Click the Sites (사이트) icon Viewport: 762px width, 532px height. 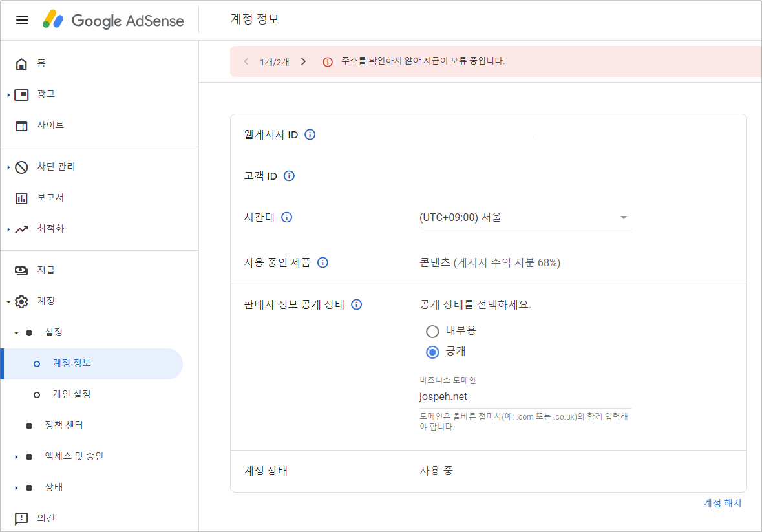pos(21,125)
